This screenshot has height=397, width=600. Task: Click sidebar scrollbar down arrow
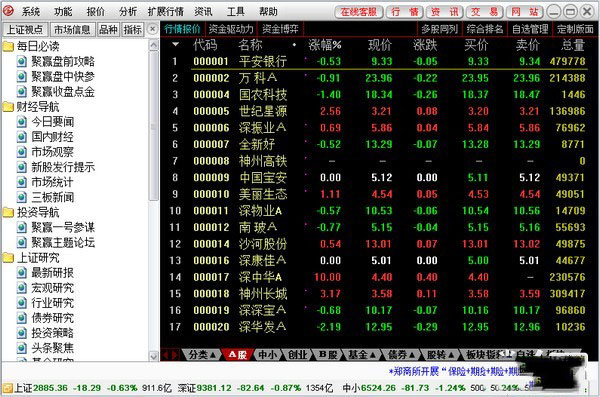[x=153, y=356]
